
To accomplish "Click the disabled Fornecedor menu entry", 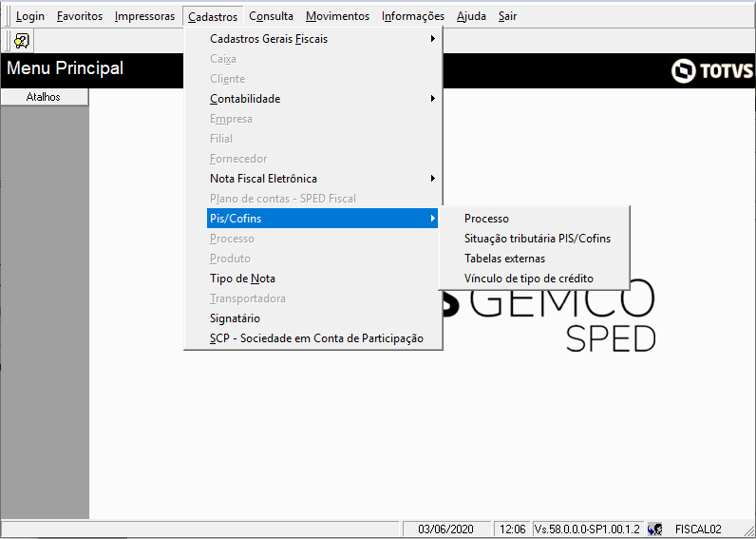I will tap(322, 159).
